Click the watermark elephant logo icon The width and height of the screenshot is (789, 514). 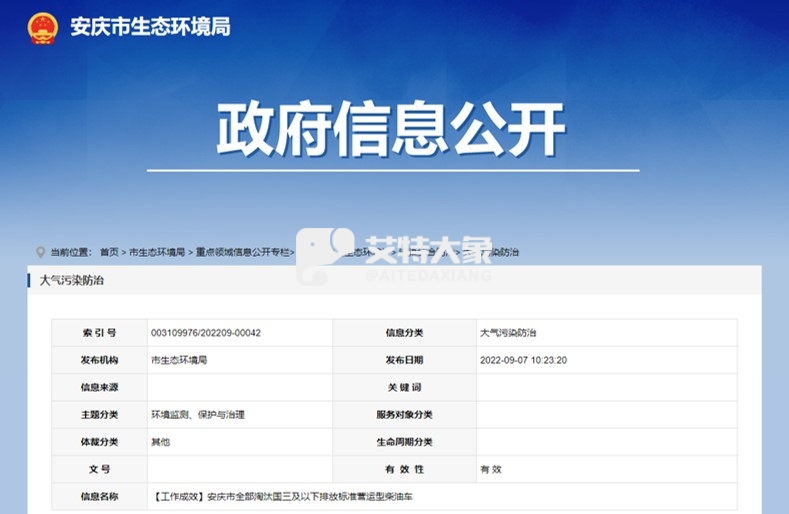point(327,257)
